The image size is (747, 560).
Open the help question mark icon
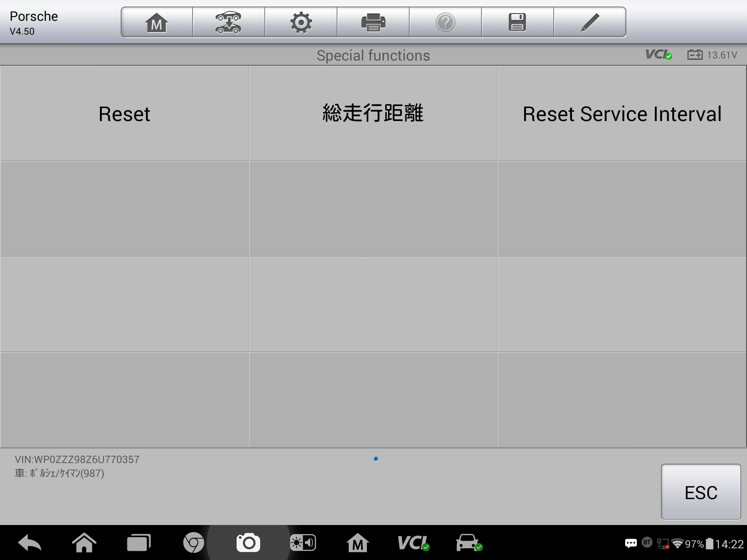pyautogui.click(x=445, y=23)
